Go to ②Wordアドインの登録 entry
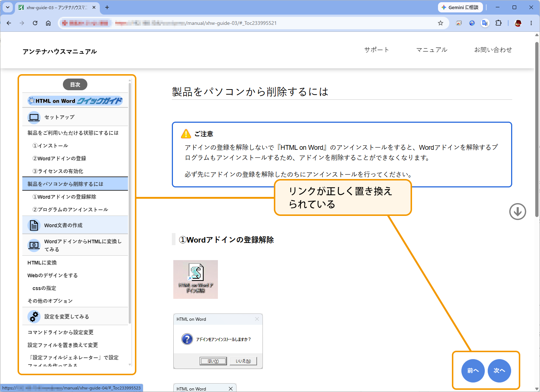540x392 pixels. 59,159
